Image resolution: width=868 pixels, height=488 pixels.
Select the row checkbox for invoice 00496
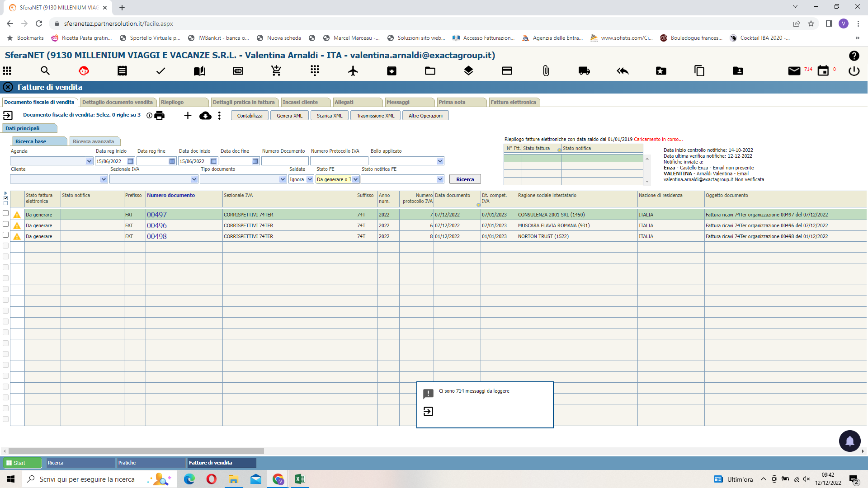6,224
